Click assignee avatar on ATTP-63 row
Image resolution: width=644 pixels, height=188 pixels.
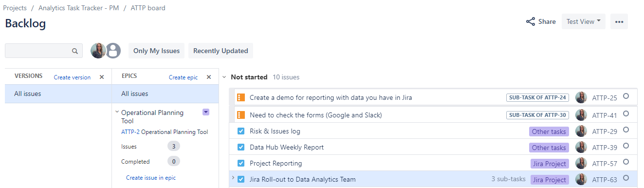click(581, 179)
